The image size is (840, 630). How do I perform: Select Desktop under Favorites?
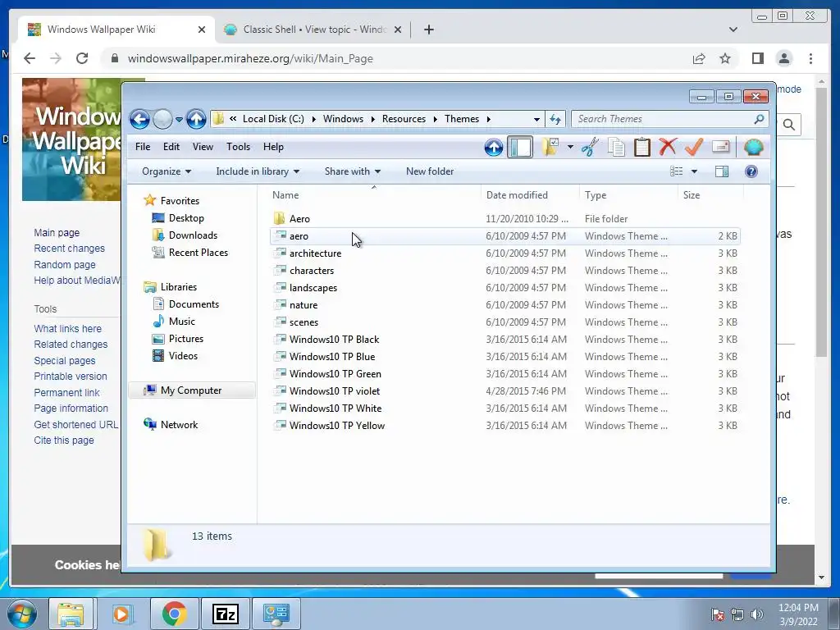pos(178,218)
